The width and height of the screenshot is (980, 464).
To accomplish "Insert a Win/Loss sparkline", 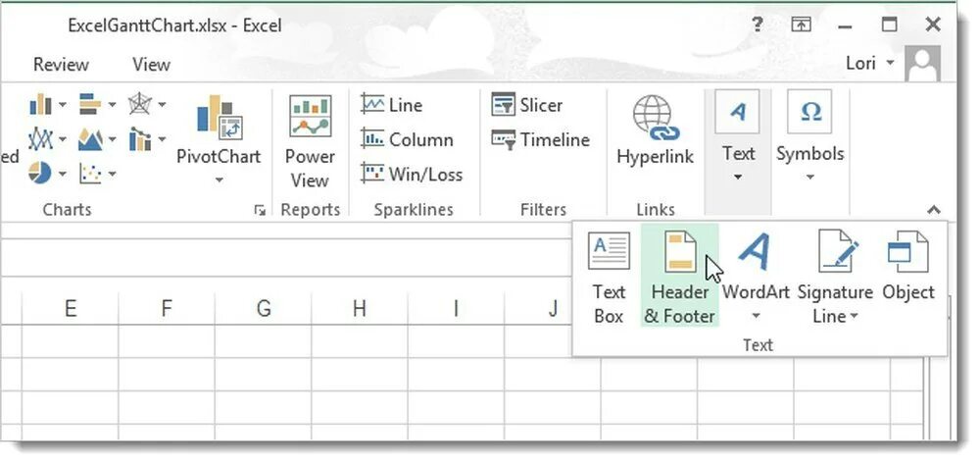I will 412,175.
